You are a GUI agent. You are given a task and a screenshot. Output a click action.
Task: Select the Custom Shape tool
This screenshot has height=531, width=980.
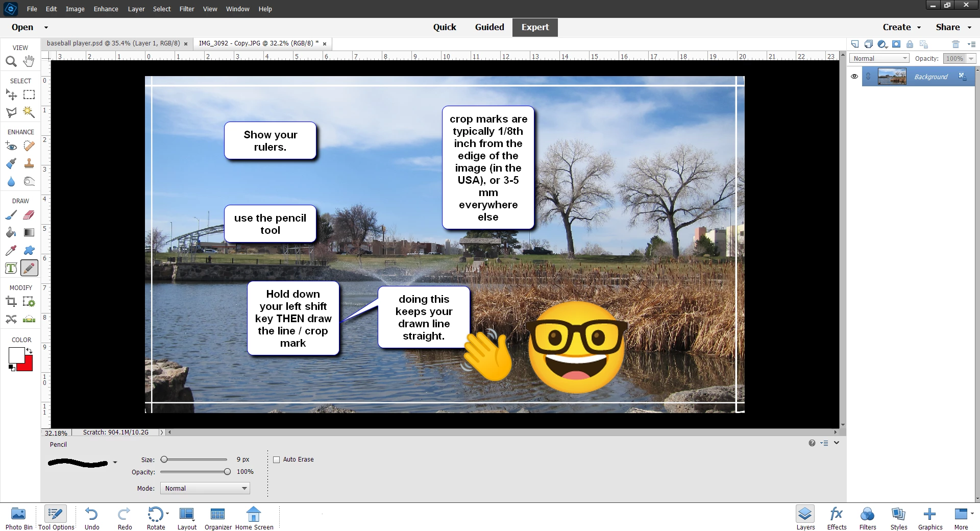pyautogui.click(x=29, y=250)
